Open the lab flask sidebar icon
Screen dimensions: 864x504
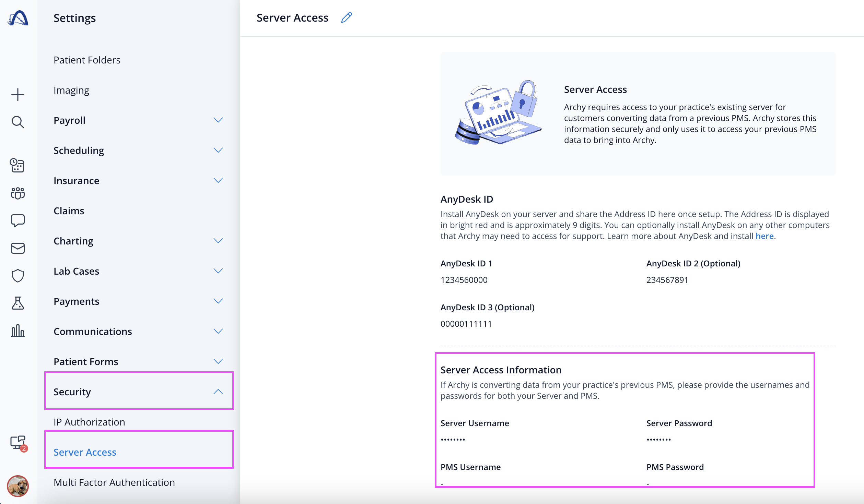tap(18, 303)
